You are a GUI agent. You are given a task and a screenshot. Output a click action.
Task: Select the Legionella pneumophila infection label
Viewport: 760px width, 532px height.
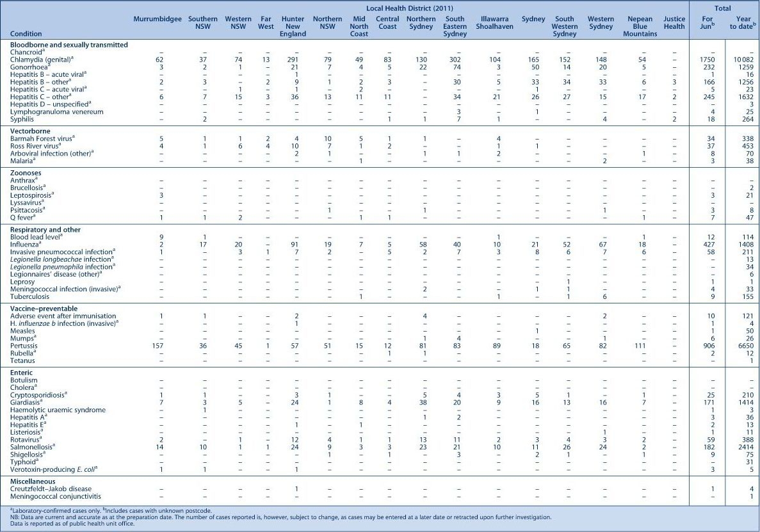click(63, 267)
